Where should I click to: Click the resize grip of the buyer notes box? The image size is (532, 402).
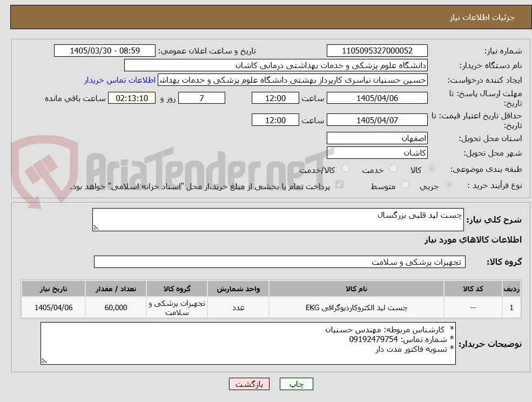[44, 361]
